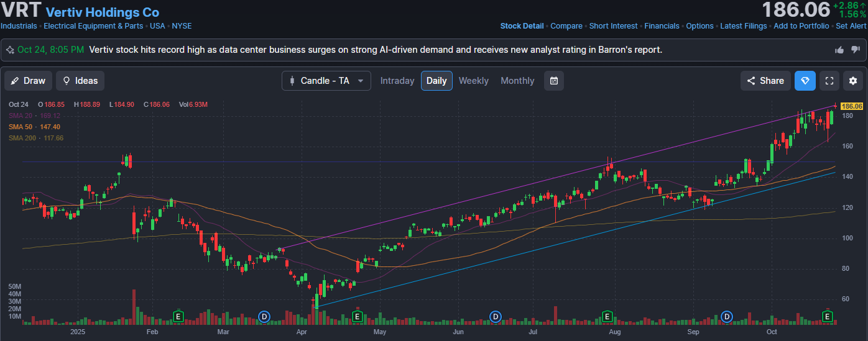Click the dividend D marker in September
Screen dimensions: 868x341
[727, 317]
